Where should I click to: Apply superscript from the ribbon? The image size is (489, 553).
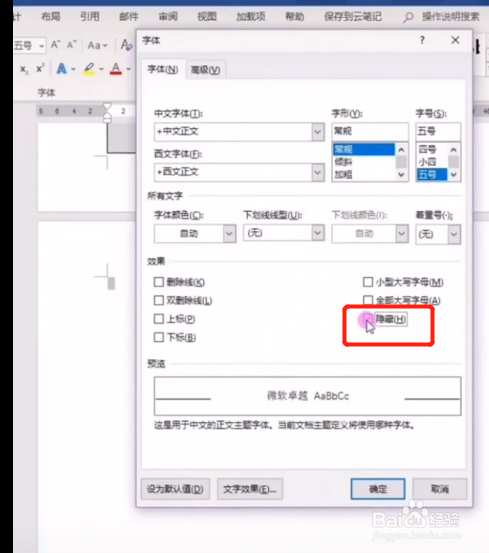40,68
